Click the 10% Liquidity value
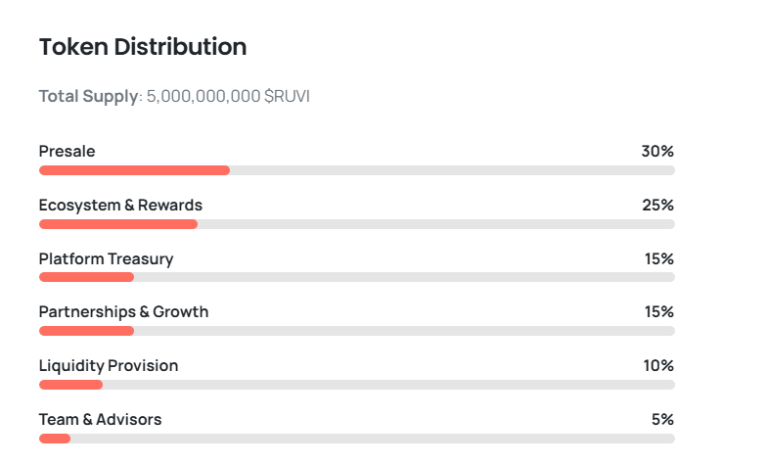The width and height of the screenshot is (768, 464). click(x=658, y=366)
